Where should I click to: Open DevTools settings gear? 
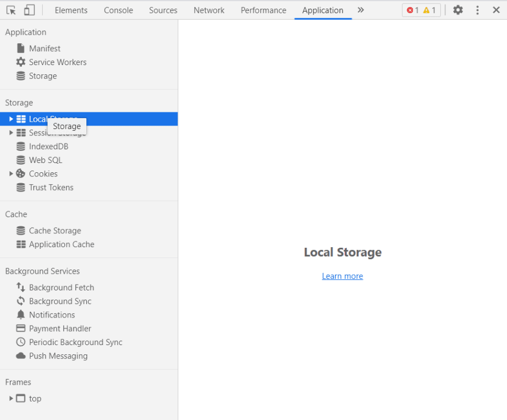(x=457, y=10)
